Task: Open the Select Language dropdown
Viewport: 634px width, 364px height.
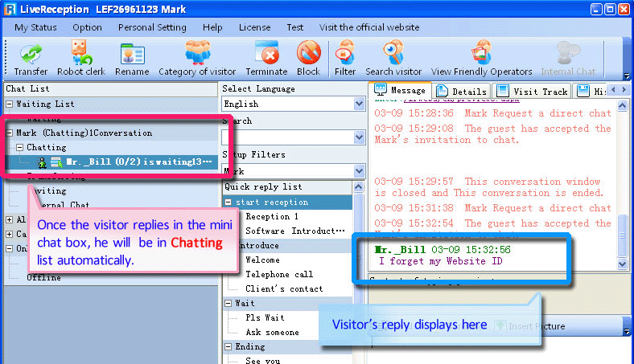Action: (x=359, y=104)
